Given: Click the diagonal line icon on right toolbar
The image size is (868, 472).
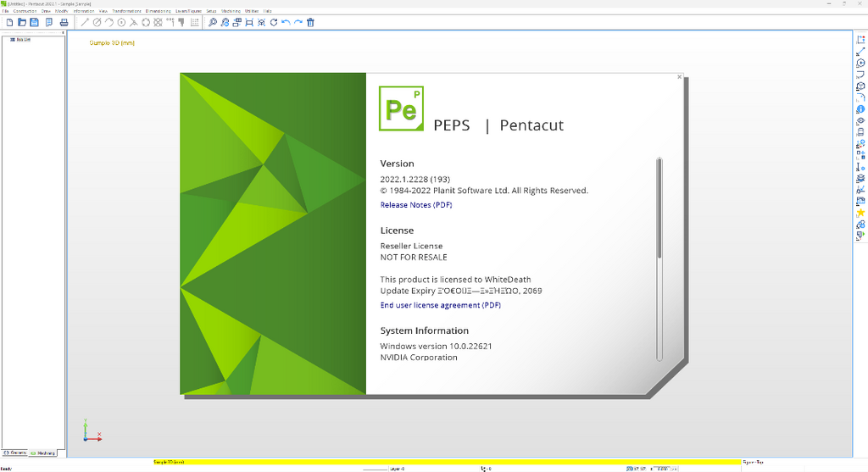Looking at the screenshot, I should tap(860, 52).
